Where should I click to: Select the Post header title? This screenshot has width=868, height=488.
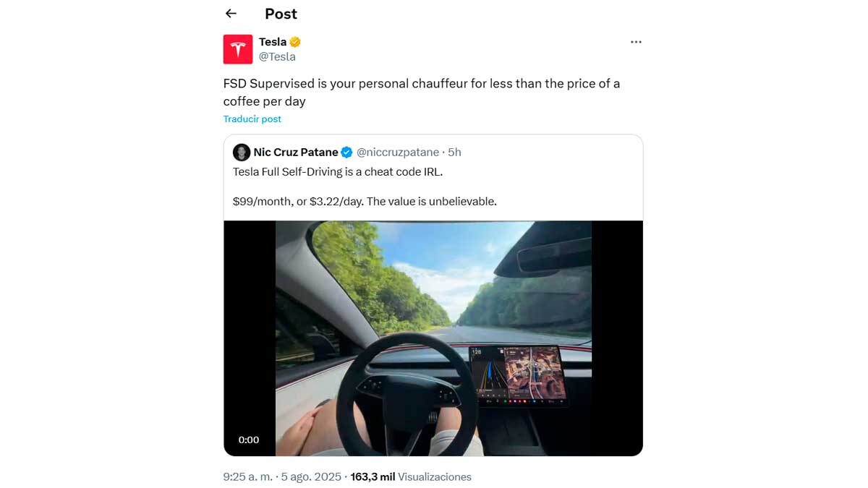pyautogui.click(x=280, y=13)
